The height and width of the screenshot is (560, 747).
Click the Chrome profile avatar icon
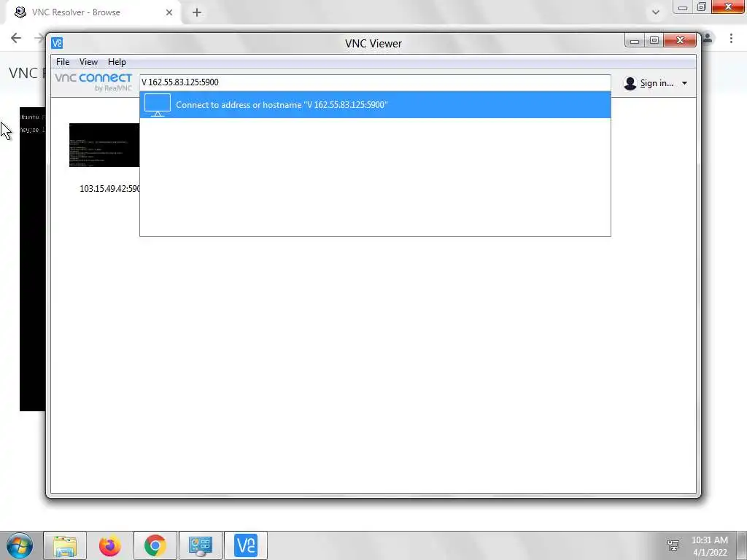708,38
